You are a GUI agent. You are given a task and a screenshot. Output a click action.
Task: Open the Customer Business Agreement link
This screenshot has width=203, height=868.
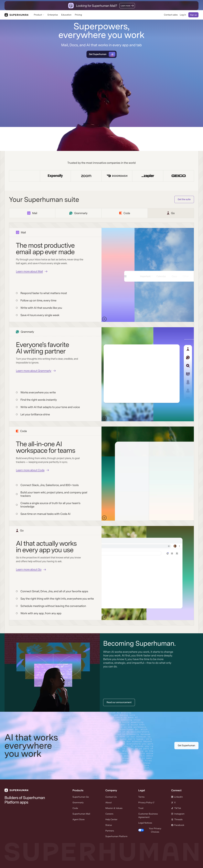(x=148, y=815)
